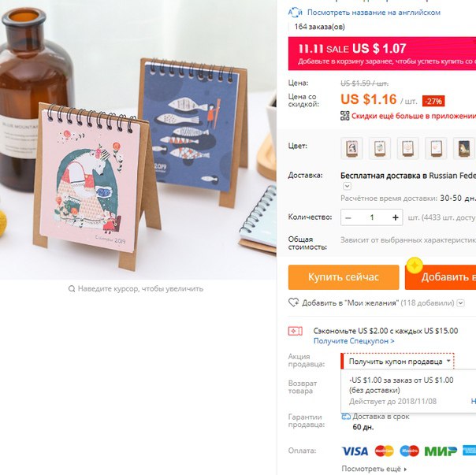Click the translate icon beside English title link

pos(295,13)
